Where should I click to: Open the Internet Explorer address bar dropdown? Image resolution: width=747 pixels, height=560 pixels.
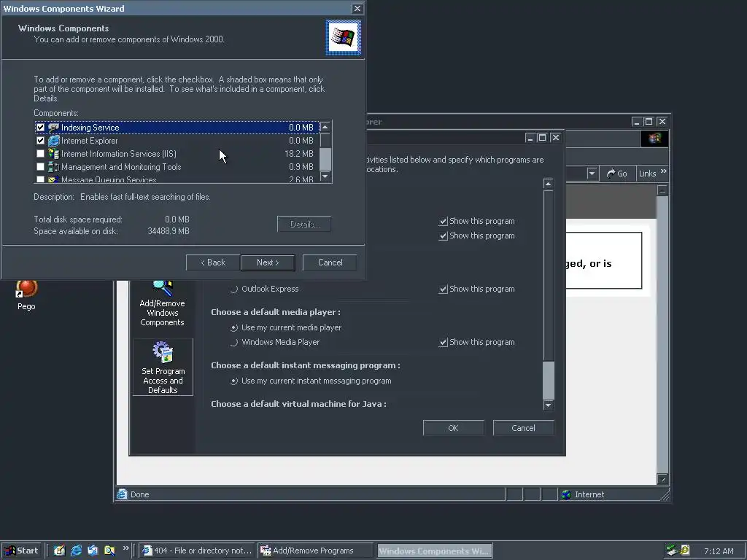pos(592,174)
